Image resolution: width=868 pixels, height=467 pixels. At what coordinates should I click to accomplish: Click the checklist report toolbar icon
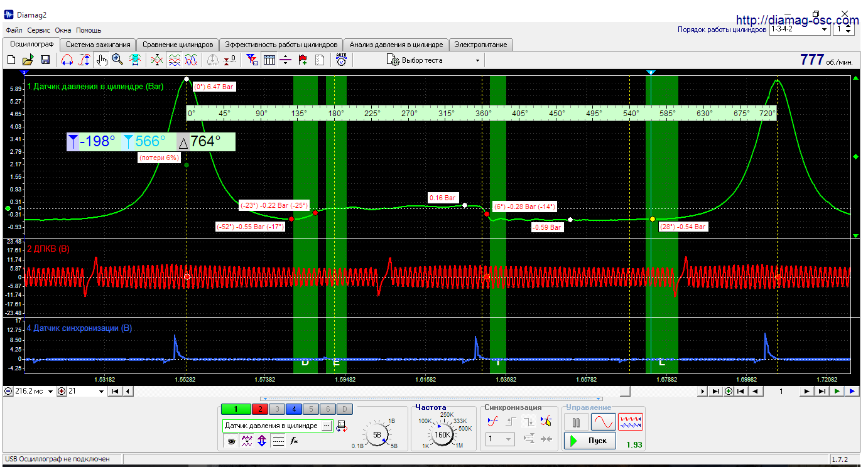pos(319,60)
